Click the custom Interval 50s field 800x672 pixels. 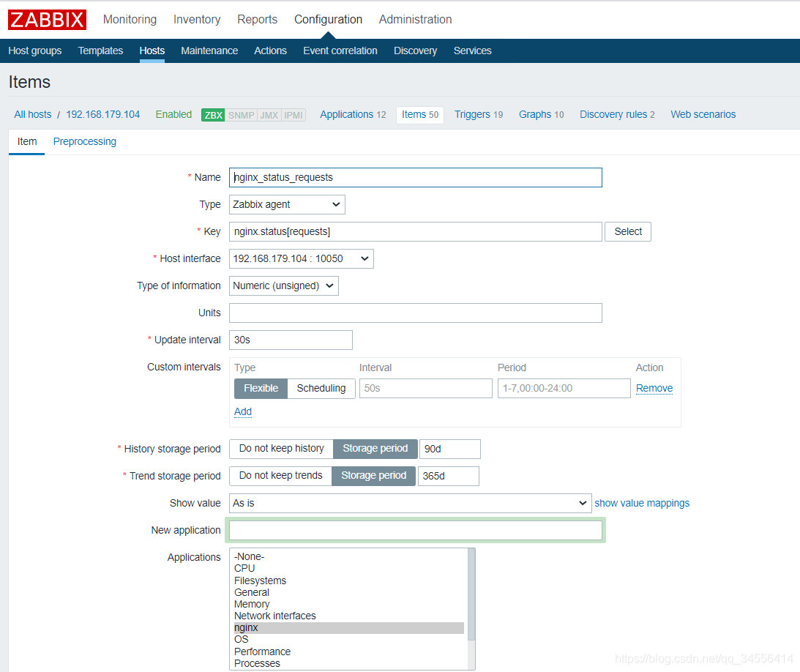425,388
